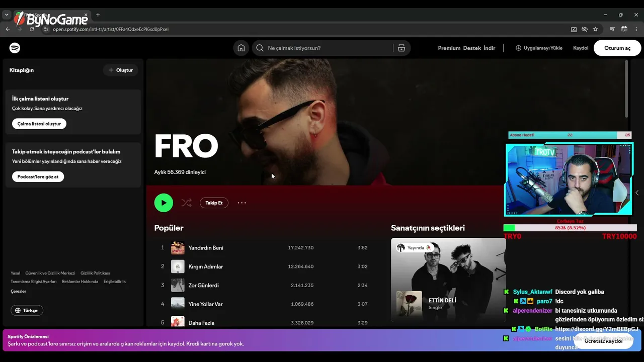
Task: Click the magnifying glass search icon
Action: pyautogui.click(x=260, y=48)
